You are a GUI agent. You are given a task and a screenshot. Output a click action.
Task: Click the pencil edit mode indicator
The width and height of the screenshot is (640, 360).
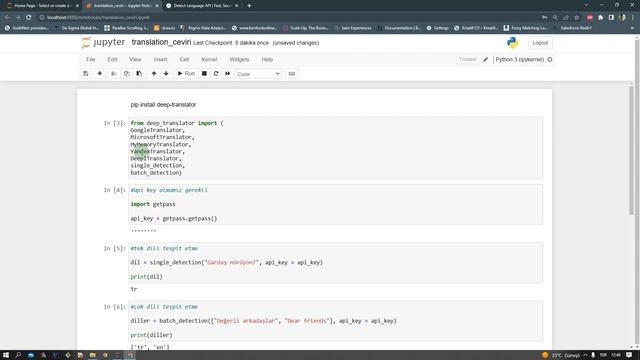(485, 60)
